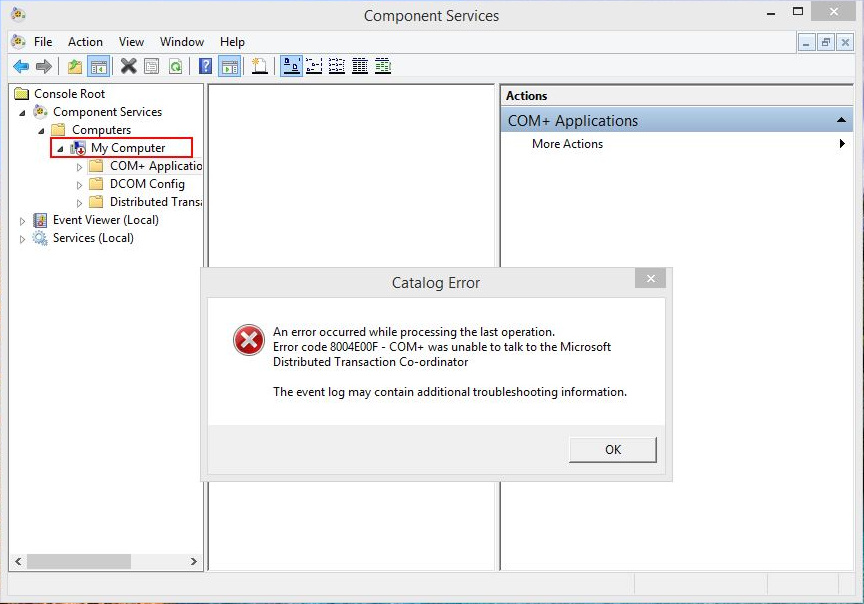Collapse the Computers node arrow

41,131
